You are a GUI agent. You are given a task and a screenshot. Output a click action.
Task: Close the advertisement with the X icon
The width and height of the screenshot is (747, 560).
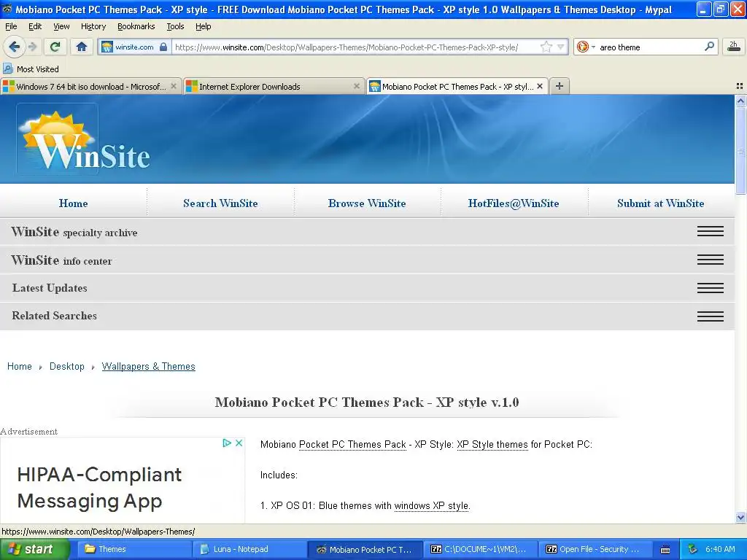coord(239,443)
